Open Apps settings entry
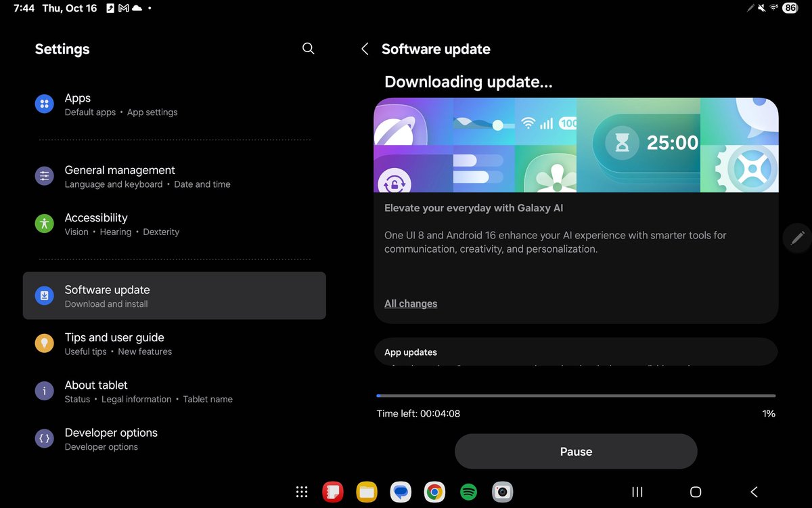 [x=175, y=104]
